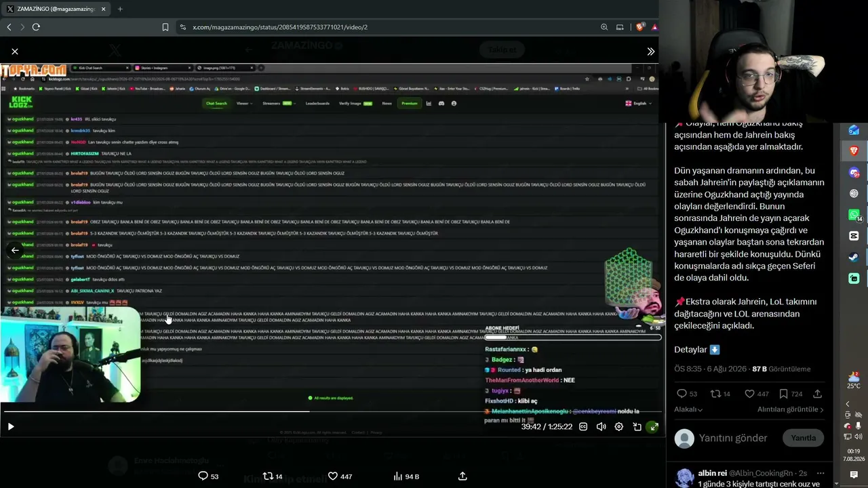
Task: Open albin rei's profile avatar
Action: [x=685, y=478]
